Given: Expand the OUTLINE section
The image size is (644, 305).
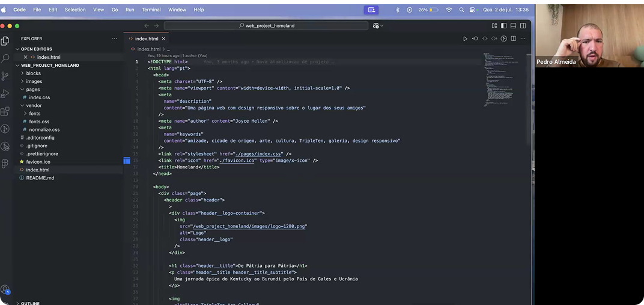Looking at the screenshot, I should (x=30, y=303).
